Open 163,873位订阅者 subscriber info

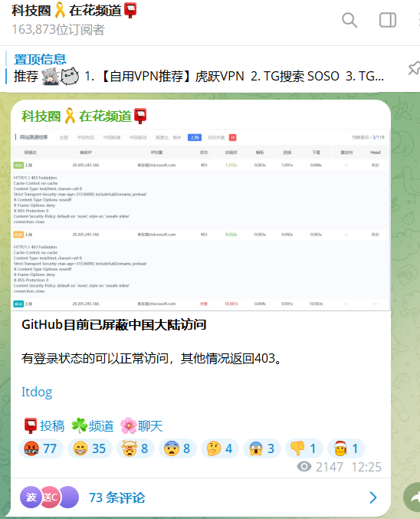click(x=58, y=29)
